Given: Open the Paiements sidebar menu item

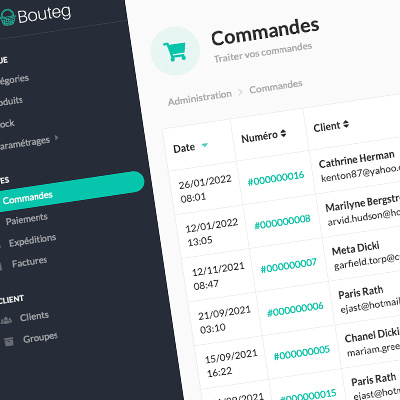Looking at the screenshot, I should 27,219.
